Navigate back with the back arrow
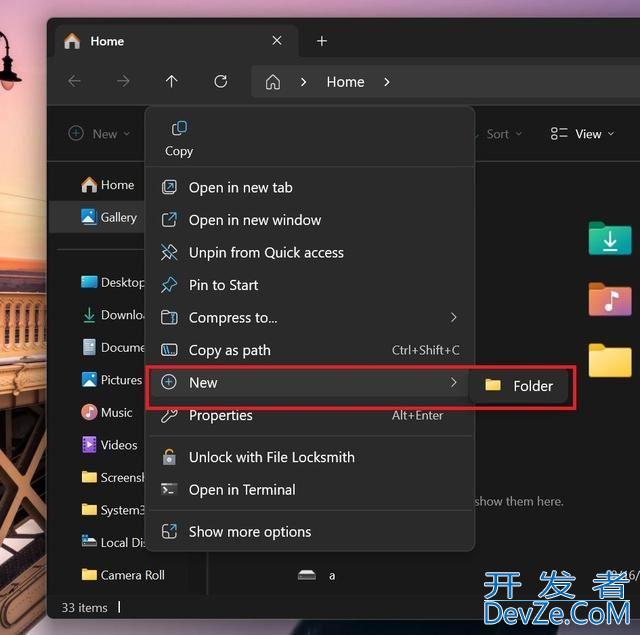 (x=75, y=82)
